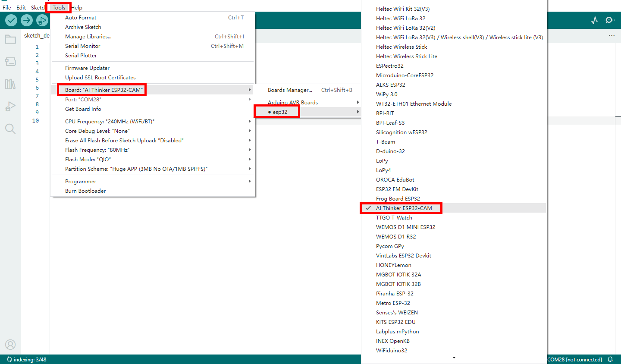Screen dimensions: 621x364
Task: Select the checked AI Thinker ESP32-CAM board
Action: pos(454,208)
